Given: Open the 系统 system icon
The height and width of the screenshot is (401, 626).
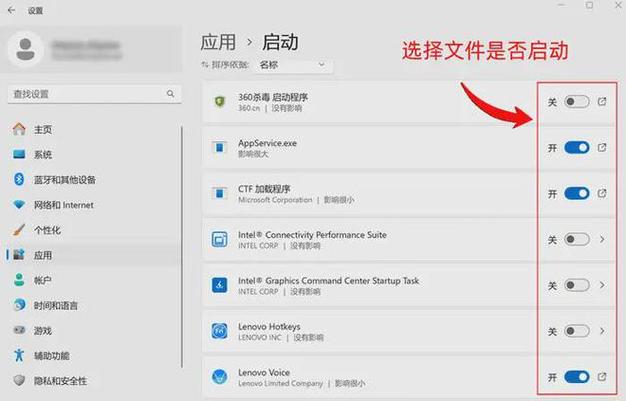Looking at the screenshot, I should [x=19, y=154].
